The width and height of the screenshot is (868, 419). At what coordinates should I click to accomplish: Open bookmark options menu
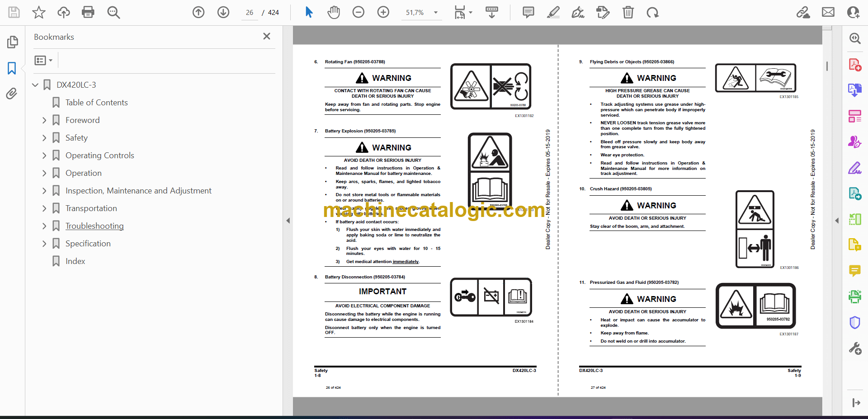pos(43,60)
